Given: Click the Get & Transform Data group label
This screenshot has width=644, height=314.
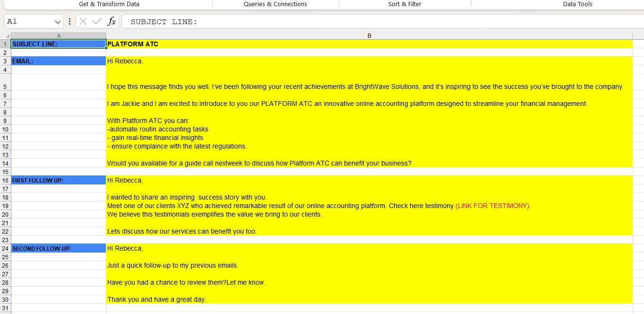Looking at the screenshot, I should pos(109,4).
